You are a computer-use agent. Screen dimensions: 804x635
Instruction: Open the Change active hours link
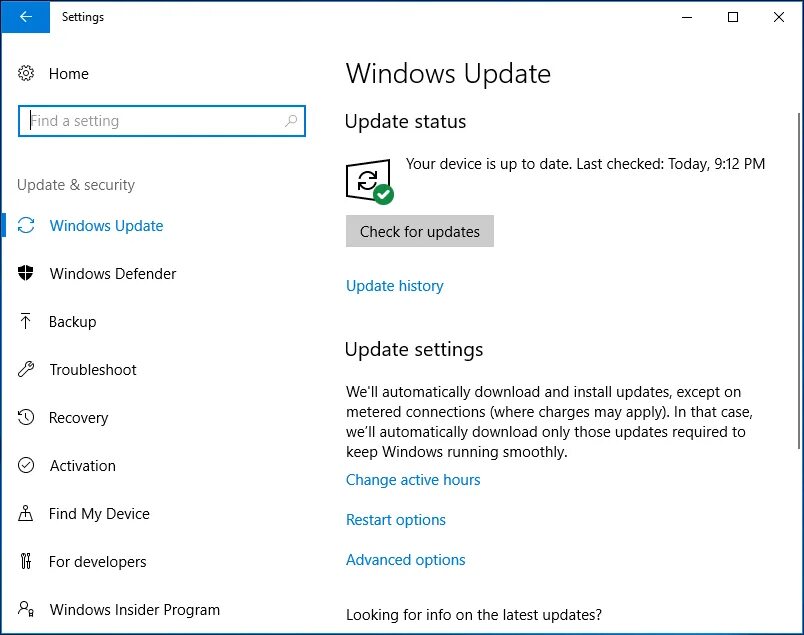(413, 480)
